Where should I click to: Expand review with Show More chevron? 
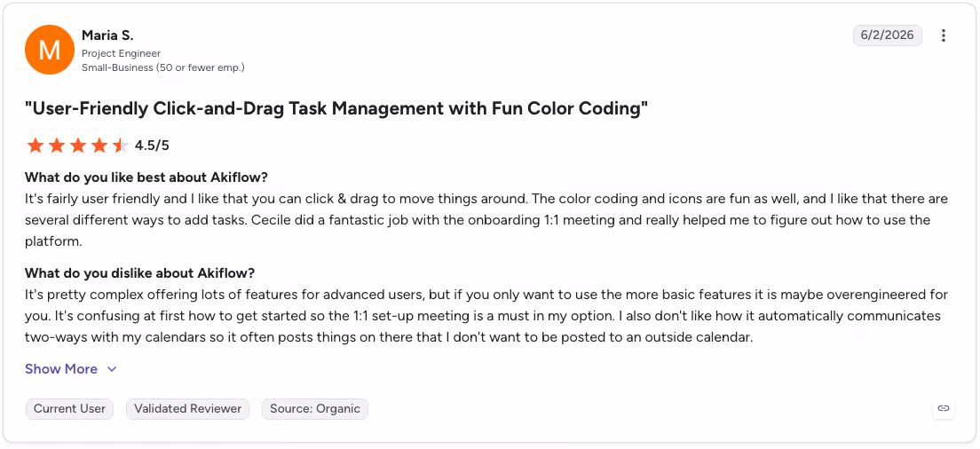coord(112,369)
